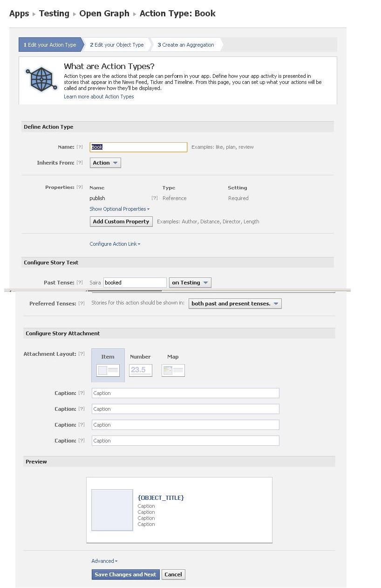The height and width of the screenshot is (588, 381).
Task: Open the 'on Testing' dropdown
Action: (x=190, y=283)
